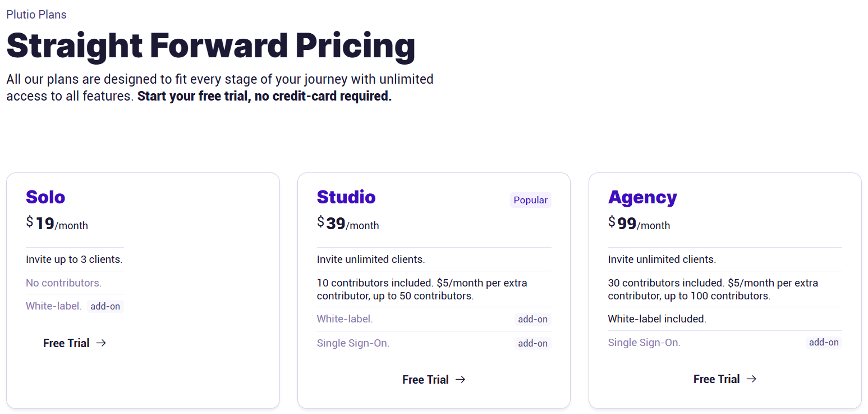Click the Plutio Plans label at top
868x414 pixels.
[36, 15]
